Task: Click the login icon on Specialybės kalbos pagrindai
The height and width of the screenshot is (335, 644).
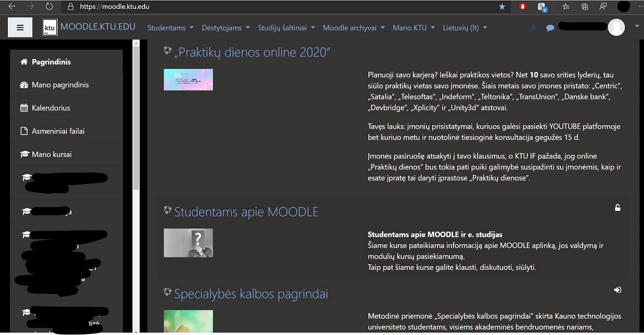Action: point(617,290)
